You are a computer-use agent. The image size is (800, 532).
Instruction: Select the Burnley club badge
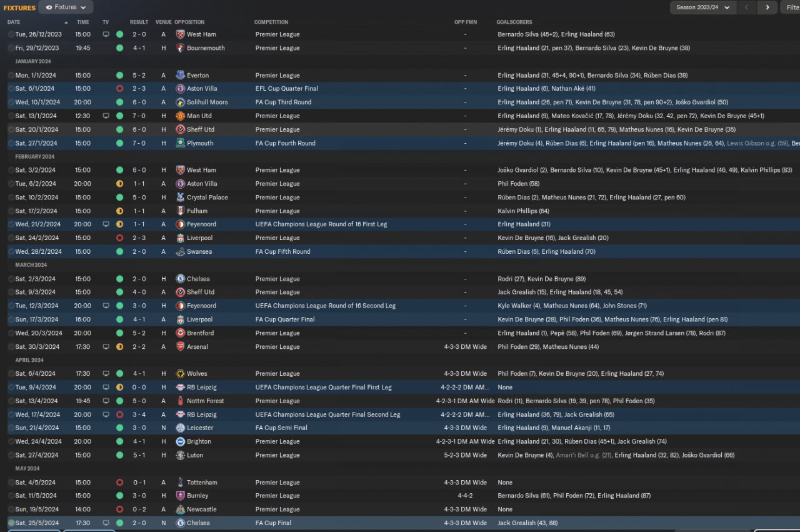point(181,496)
